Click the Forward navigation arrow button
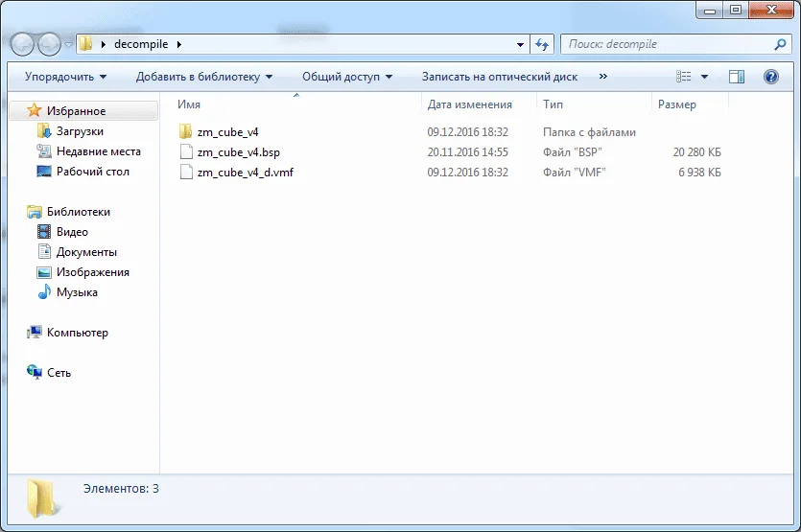The width and height of the screenshot is (801, 532). point(49,44)
